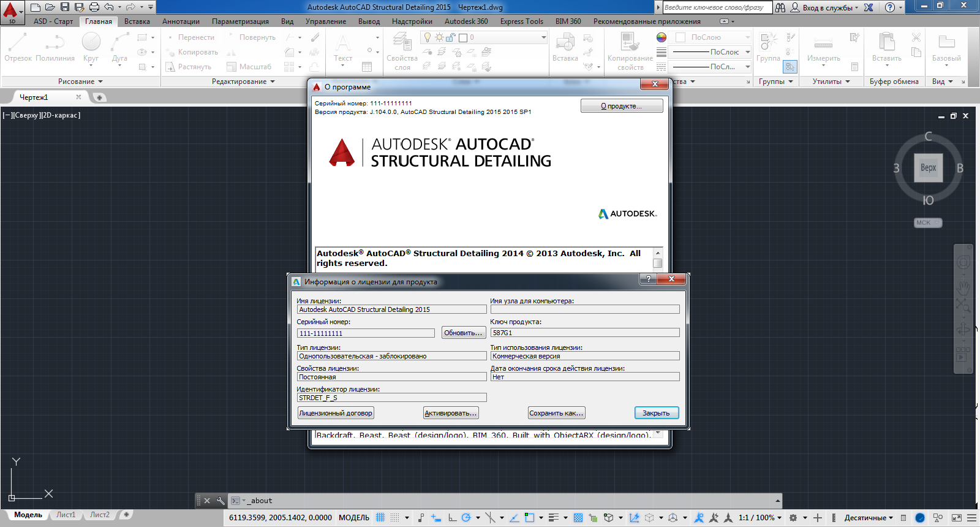Switch to the Аннотации ribbon tab
Image resolution: width=980 pixels, height=527 pixels.
[x=181, y=21]
